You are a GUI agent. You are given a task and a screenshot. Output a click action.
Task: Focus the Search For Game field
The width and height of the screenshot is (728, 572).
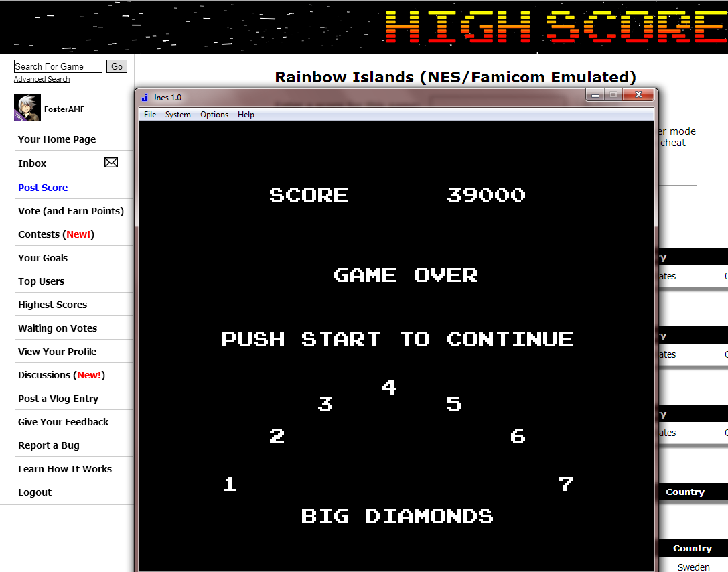58,66
